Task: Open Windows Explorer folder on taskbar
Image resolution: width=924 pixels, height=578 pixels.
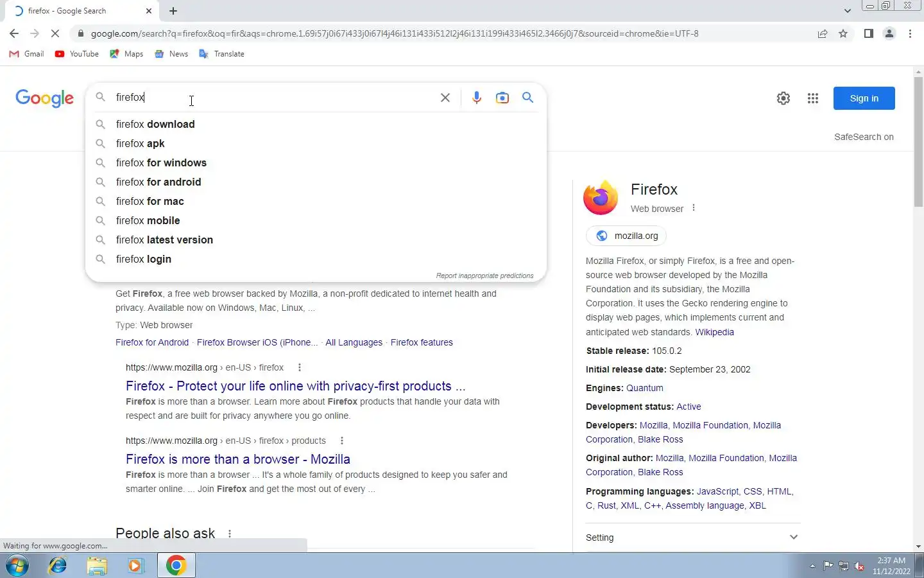Action: pos(97,566)
